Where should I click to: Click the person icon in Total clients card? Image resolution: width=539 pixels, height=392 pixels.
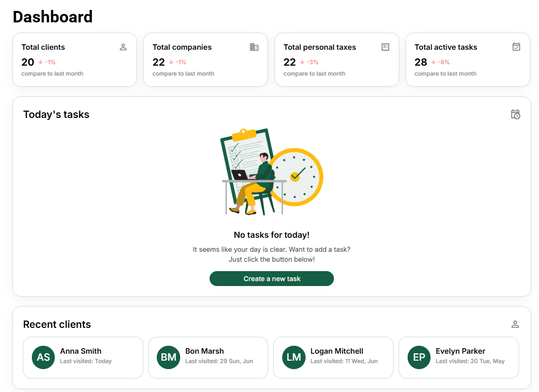123,47
